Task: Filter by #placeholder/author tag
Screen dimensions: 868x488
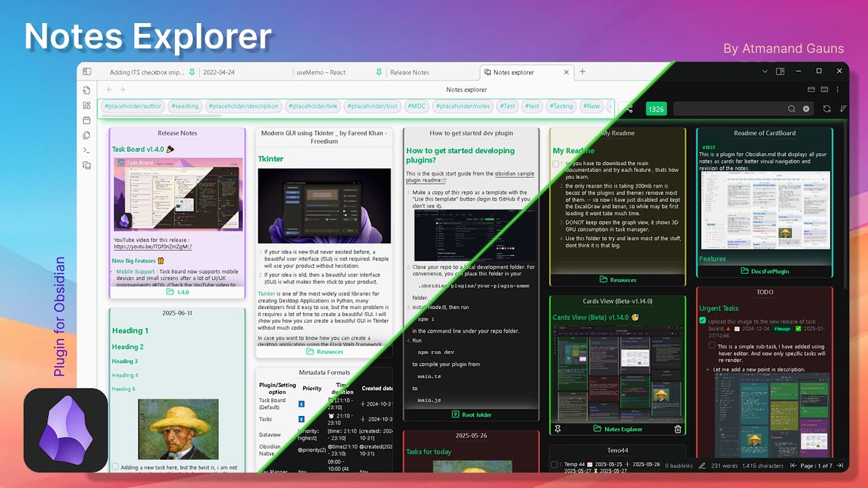Action: coord(133,106)
